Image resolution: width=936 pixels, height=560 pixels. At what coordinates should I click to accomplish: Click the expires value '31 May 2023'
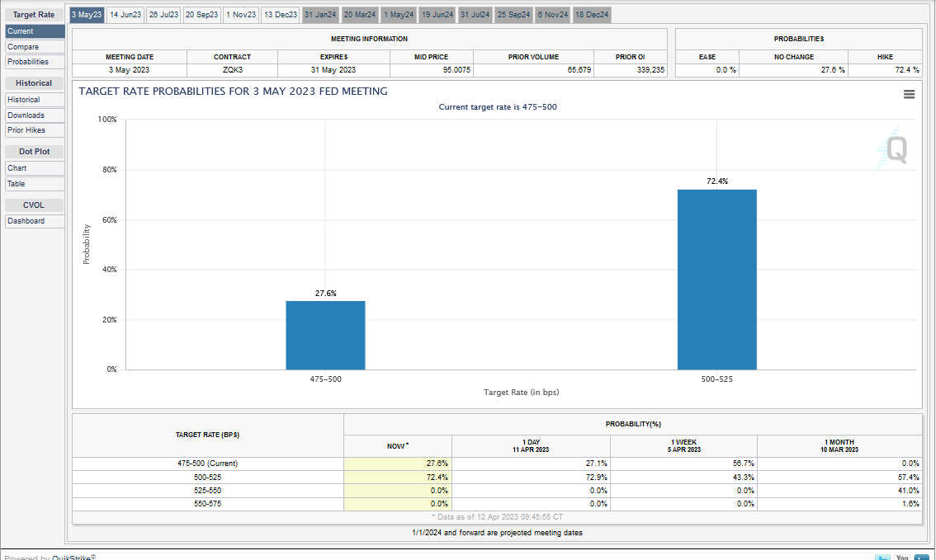coord(333,70)
